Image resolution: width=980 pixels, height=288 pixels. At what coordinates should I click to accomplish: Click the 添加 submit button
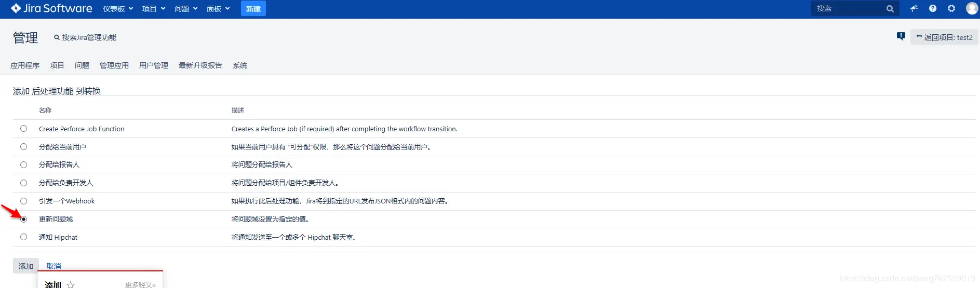[x=26, y=266]
